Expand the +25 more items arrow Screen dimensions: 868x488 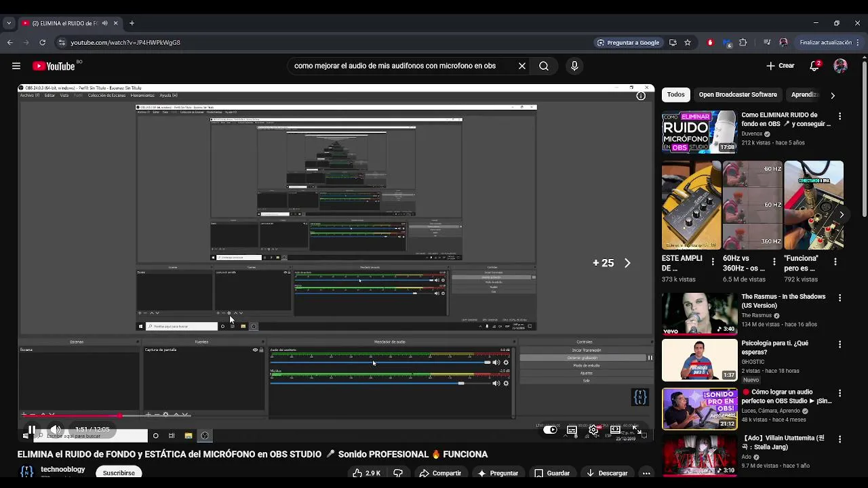click(x=627, y=263)
